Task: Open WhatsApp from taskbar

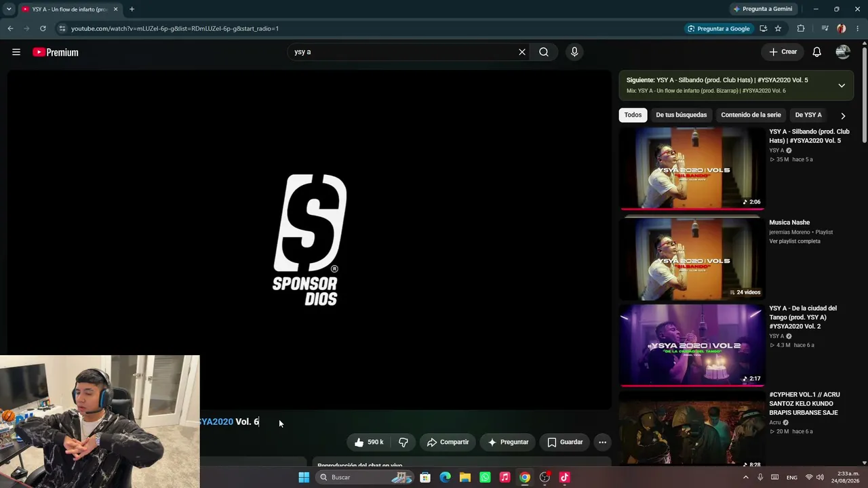Action: pos(485,477)
